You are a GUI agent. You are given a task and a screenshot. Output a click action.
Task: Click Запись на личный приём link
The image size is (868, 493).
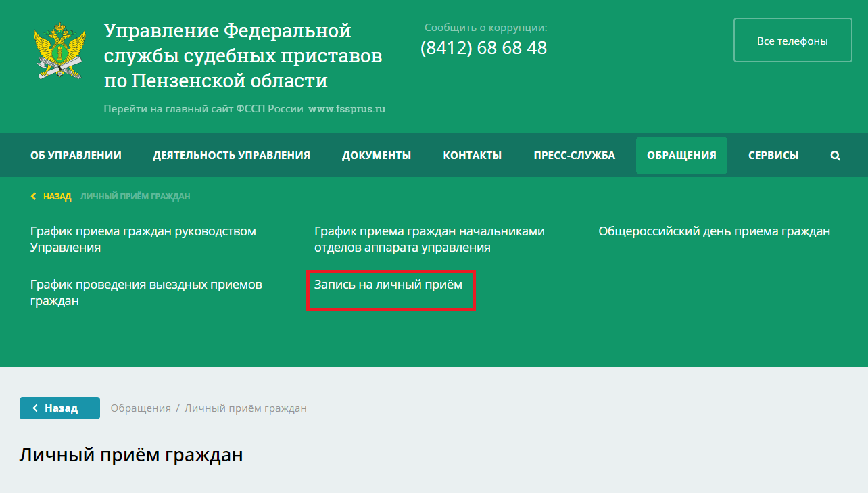[388, 285]
